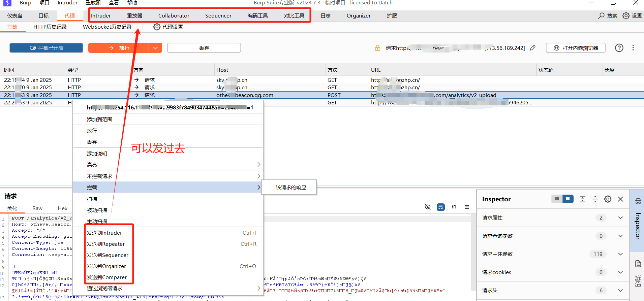Click the Inspector sidebar tab icon

(638, 201)
